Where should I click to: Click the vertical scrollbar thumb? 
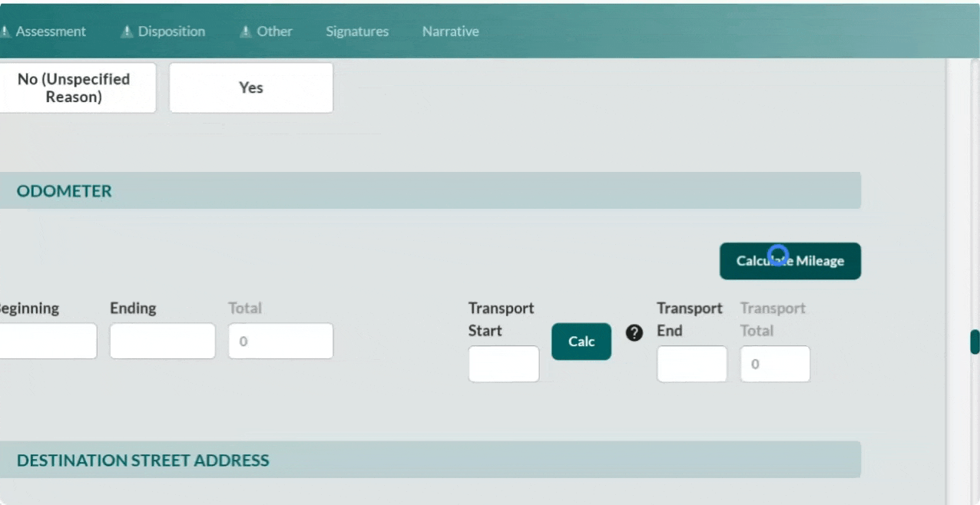(x=975, y=342)
